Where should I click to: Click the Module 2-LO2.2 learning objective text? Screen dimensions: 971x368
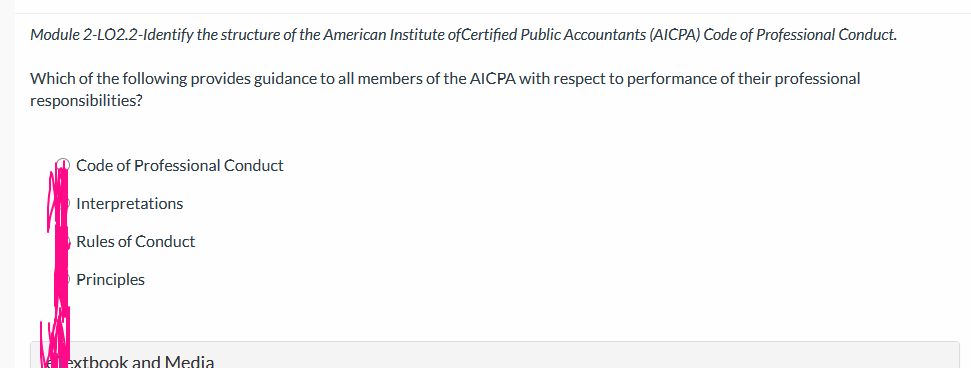463,35
